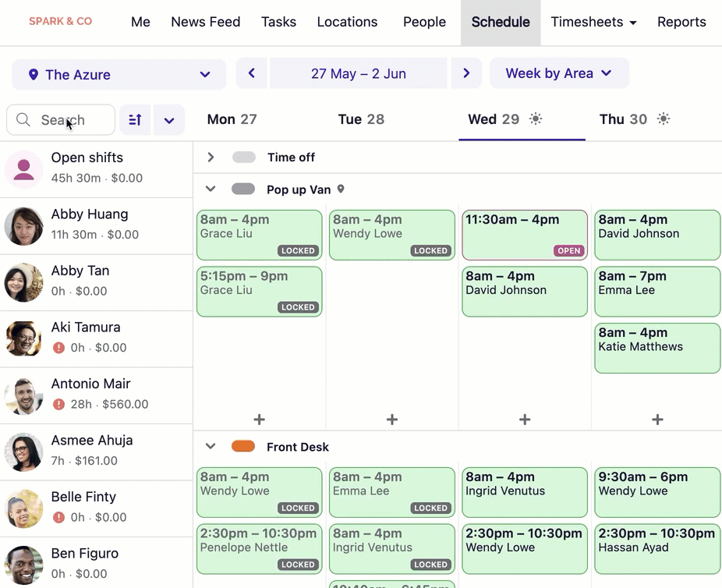The width and height of the screenshot is (722, 588).
Task: Click LOCKED badge on Wendy Lowe Front Desk Monday shift
Action: coord(298,508)
